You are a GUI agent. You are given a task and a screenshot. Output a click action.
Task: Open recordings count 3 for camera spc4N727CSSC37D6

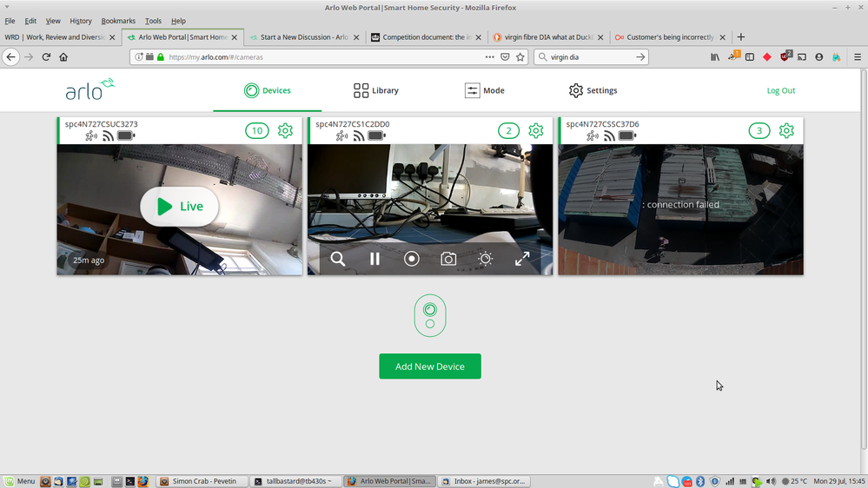coord(759,130)
